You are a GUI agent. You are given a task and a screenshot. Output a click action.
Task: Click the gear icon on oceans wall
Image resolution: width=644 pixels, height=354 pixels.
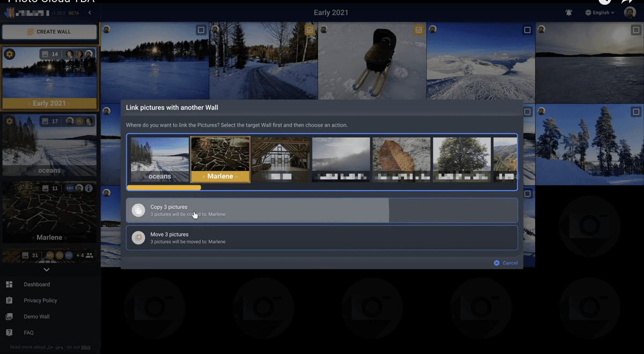(x=10, y=121)
